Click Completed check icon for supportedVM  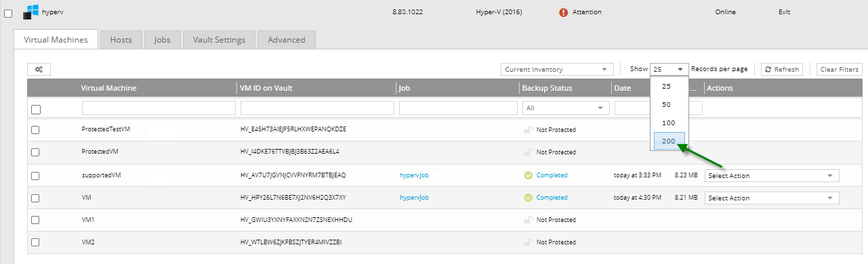click(x=528, y=175)
